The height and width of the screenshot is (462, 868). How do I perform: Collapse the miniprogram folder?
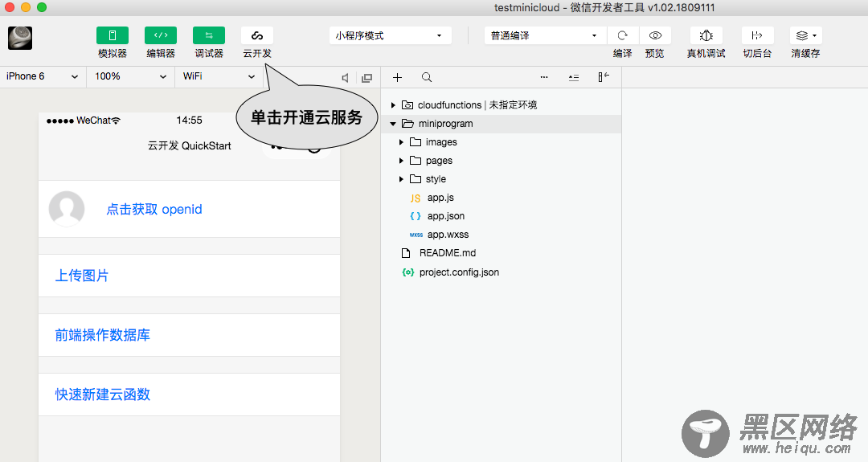(x=393, y=124)
